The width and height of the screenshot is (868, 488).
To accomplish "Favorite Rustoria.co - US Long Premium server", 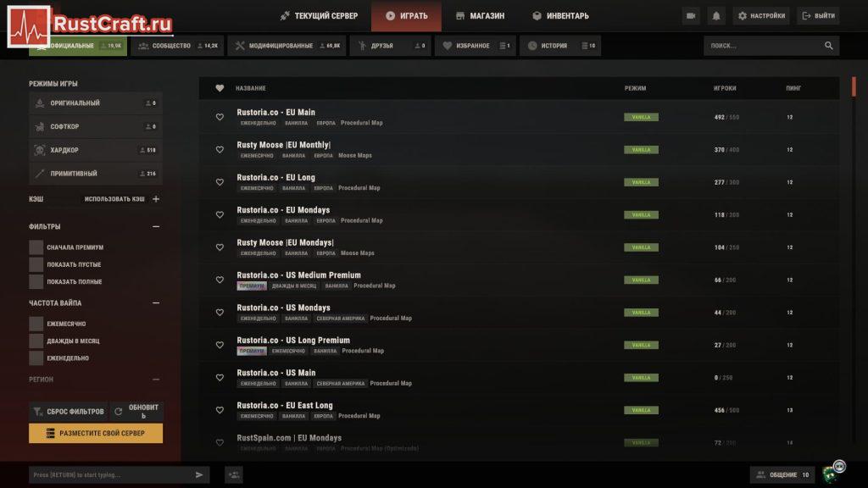I will click(x=220, y=346).
